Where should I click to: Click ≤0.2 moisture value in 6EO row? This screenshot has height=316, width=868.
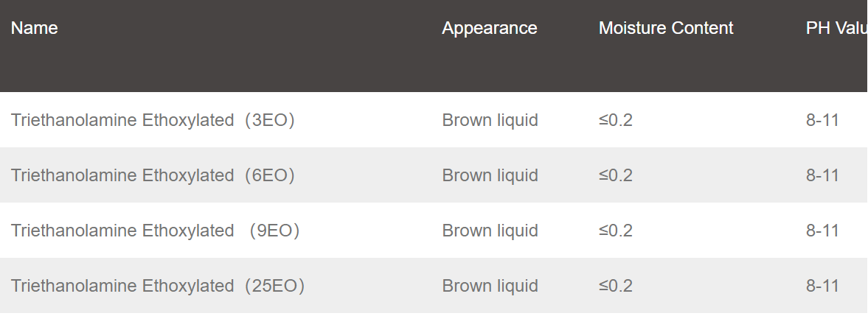(616, 175)
